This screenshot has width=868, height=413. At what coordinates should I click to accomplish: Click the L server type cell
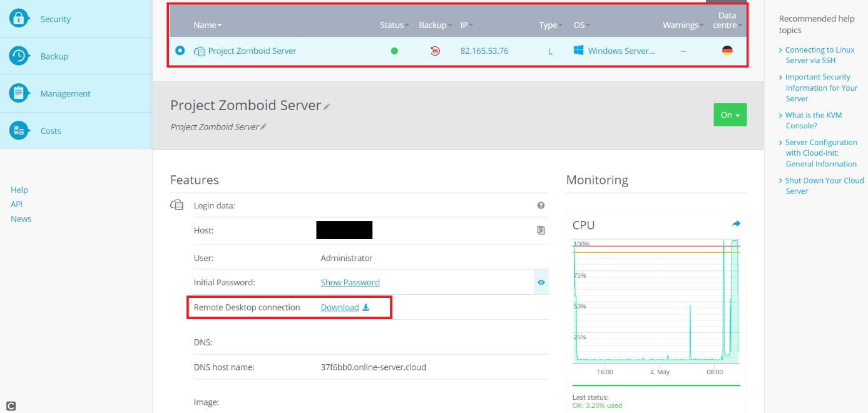tap(551, 51)
